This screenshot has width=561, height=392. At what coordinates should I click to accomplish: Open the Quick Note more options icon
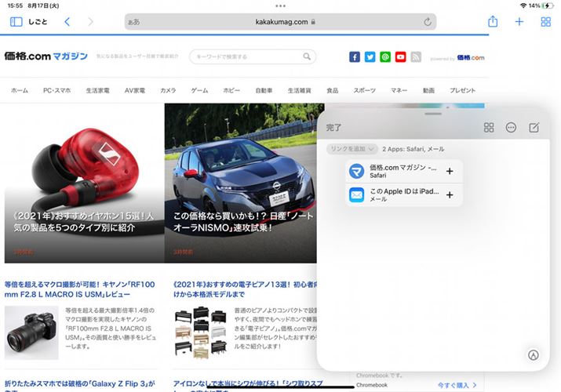(x=511, y=128)
